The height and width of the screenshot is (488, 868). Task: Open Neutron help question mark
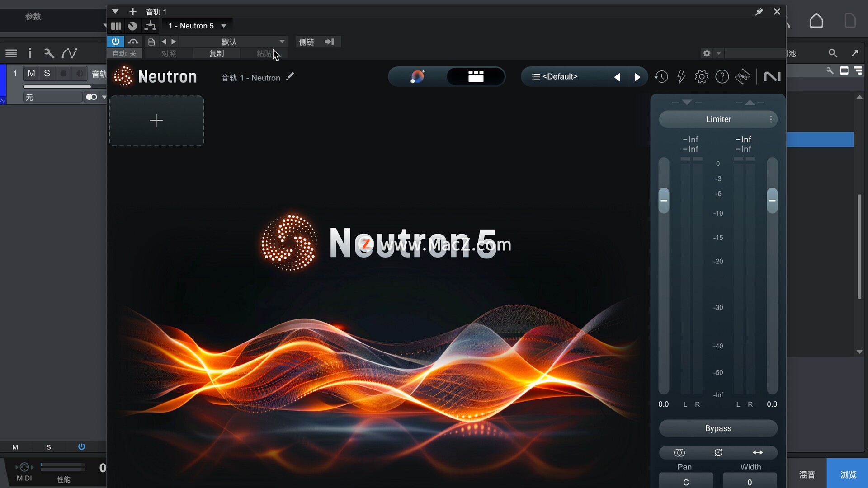tap(722, 77)
